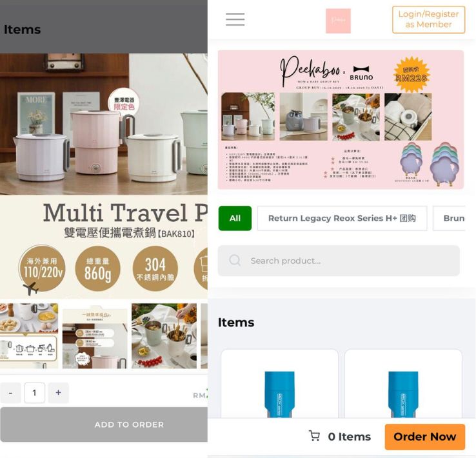This screenshot has width=476, height=458.
Task: Open the second blue Reox bottle item
Action: 404,384
